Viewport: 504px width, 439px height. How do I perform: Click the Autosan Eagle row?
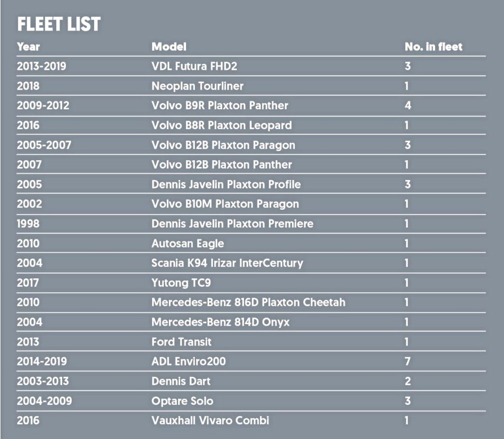pos(251,243)
